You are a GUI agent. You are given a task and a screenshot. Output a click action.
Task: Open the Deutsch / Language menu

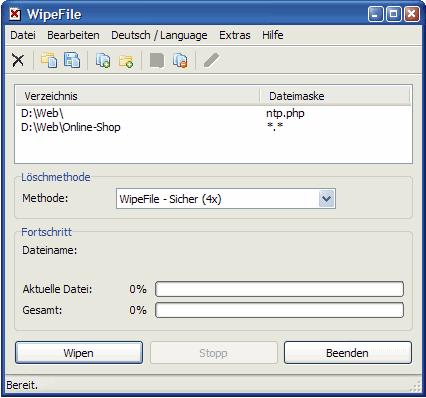(159, 35)
